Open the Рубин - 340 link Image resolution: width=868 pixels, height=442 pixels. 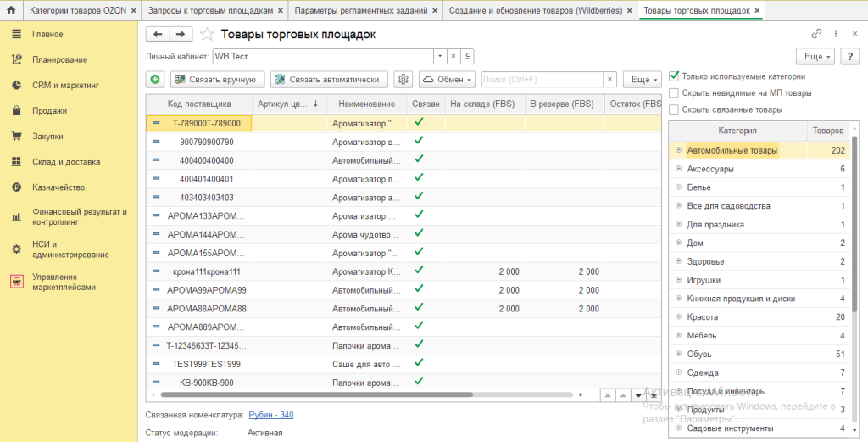[270, 414]
